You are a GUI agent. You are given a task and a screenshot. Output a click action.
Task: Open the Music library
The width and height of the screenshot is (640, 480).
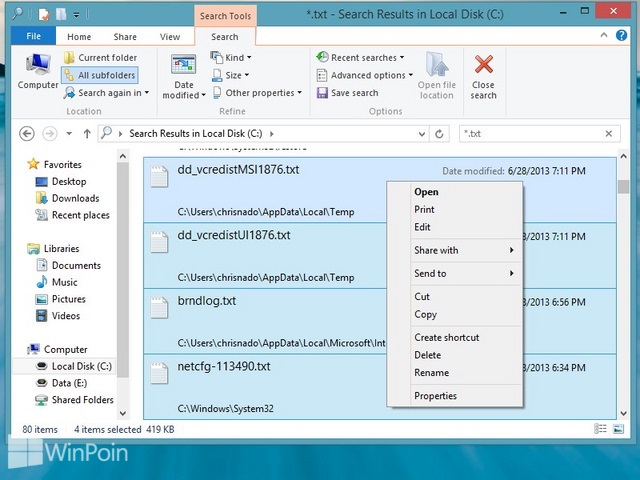click(57, 282)
